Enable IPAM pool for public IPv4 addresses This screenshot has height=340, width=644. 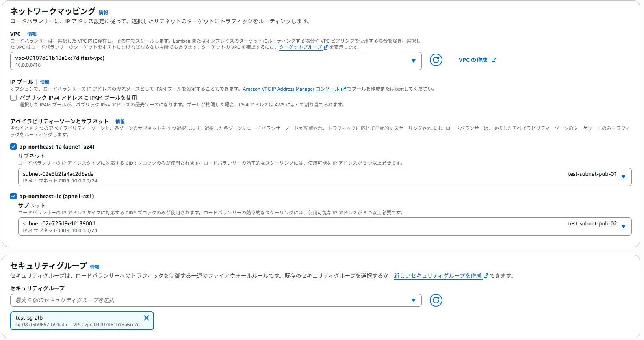coord(13,98)
